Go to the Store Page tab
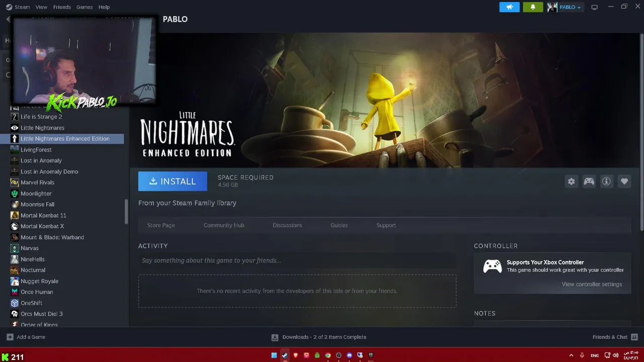Viewport: 644px width, 362px height. [161, 225]
